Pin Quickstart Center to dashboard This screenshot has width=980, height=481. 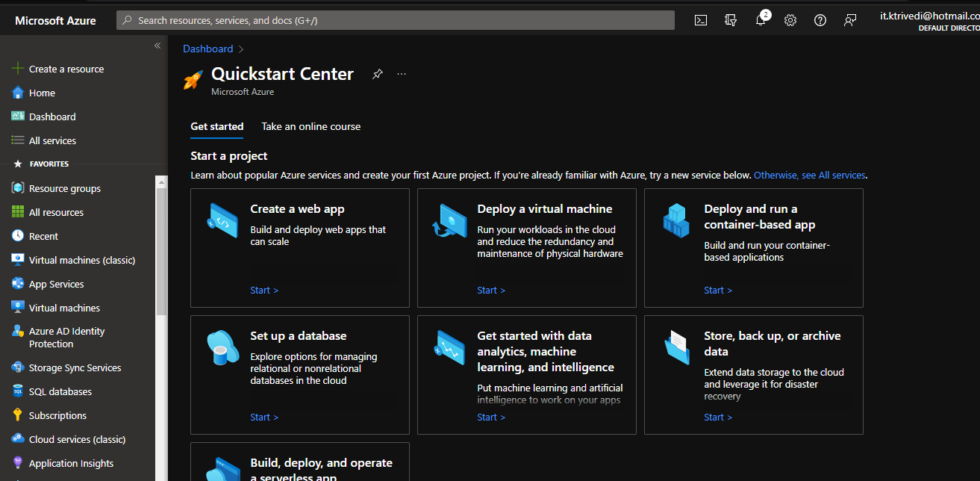(x=378, y=74)
